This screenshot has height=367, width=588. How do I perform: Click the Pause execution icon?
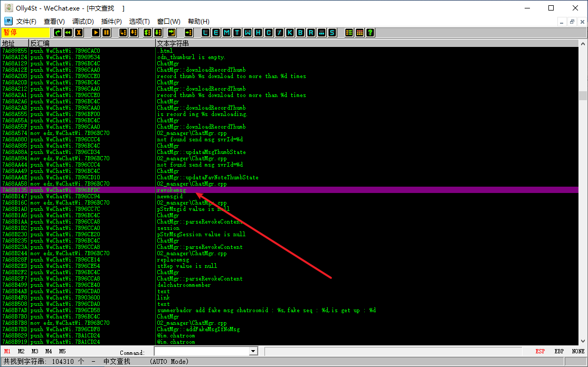(107, 33)
